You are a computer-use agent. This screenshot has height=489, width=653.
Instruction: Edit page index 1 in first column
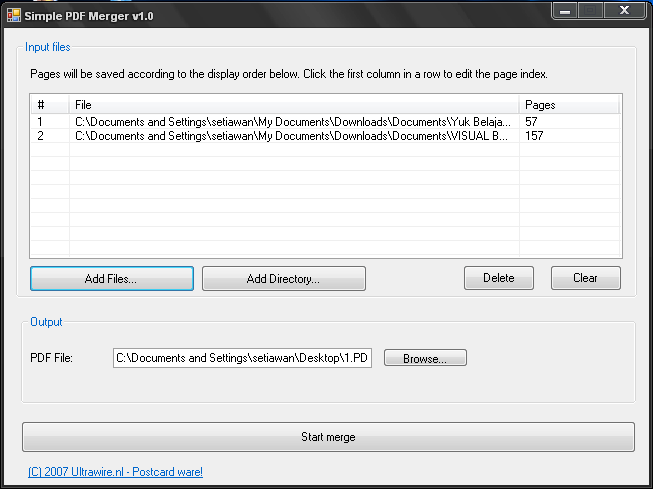click(x=40, y=122)
